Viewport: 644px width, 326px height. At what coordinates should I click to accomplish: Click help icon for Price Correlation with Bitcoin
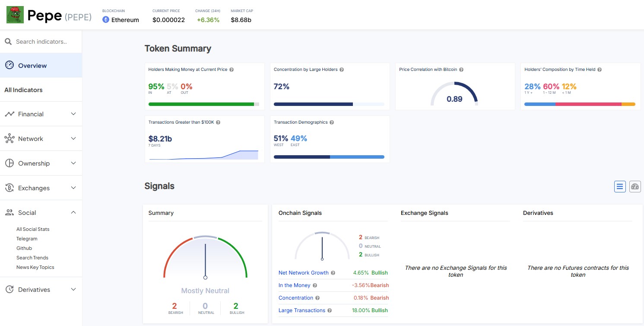[461, 70]
